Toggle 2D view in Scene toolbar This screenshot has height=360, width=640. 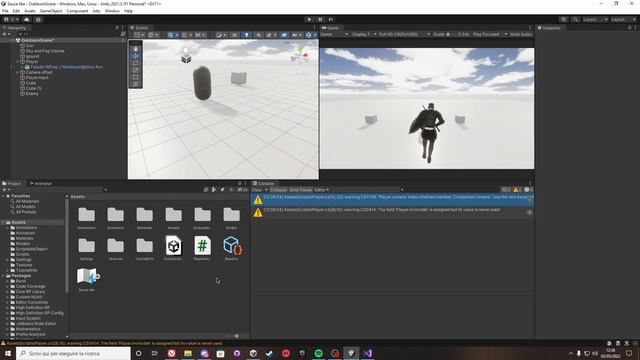click(235, 35)
